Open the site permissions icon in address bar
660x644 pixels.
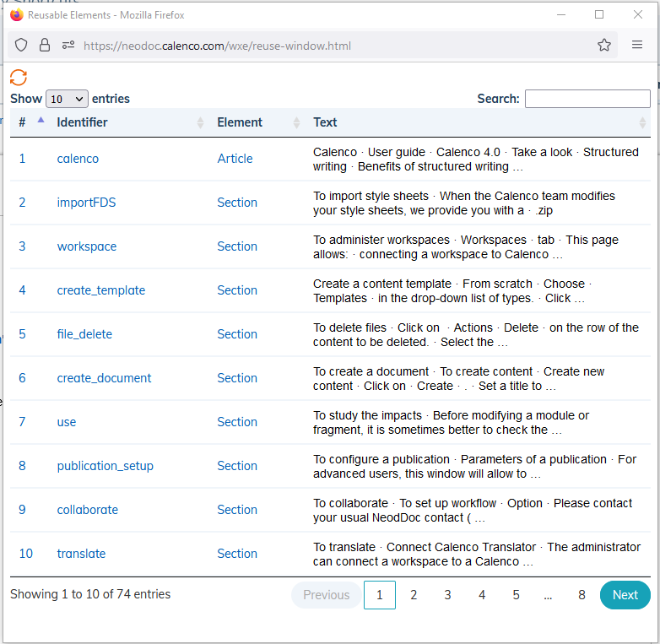point(68,45)
